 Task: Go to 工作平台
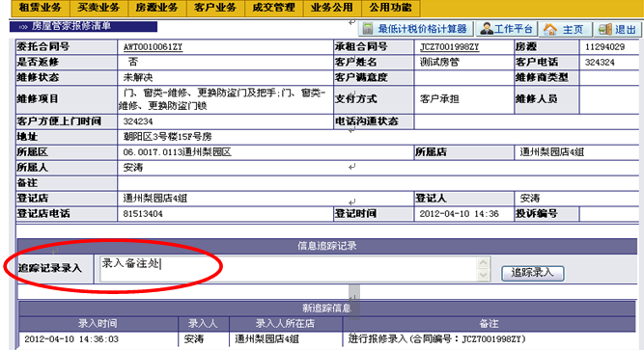pyautogui.click(x=506, y=29)
